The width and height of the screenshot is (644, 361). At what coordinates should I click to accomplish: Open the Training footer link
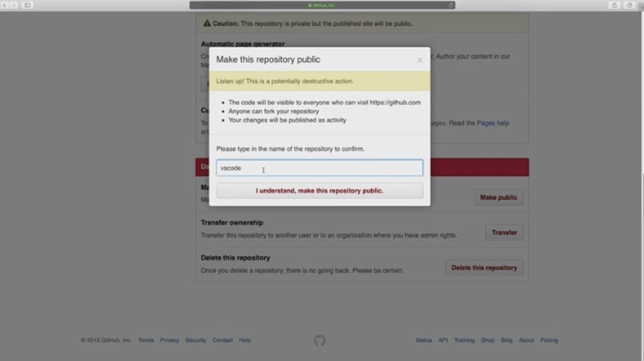pos(464,340)
